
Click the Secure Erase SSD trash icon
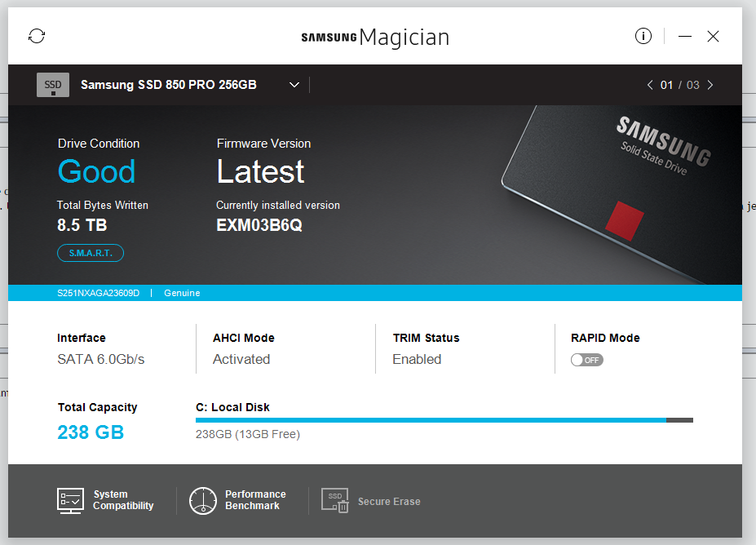335,501
